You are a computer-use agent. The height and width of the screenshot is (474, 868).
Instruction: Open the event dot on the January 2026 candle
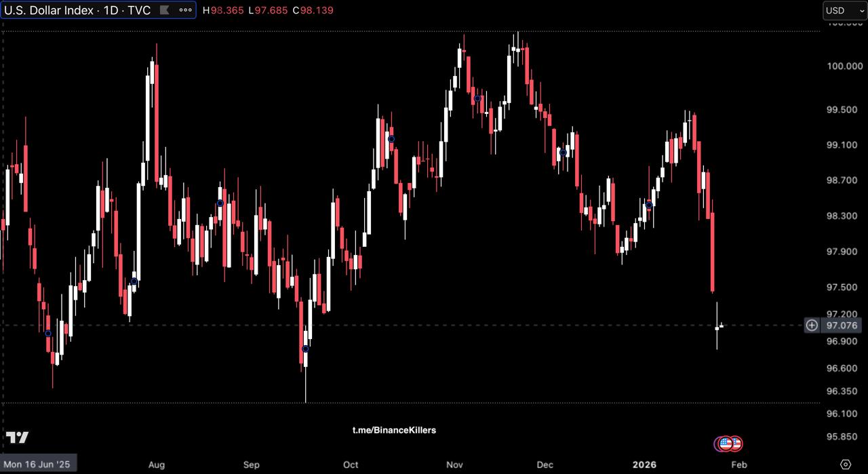click(648, 205)
